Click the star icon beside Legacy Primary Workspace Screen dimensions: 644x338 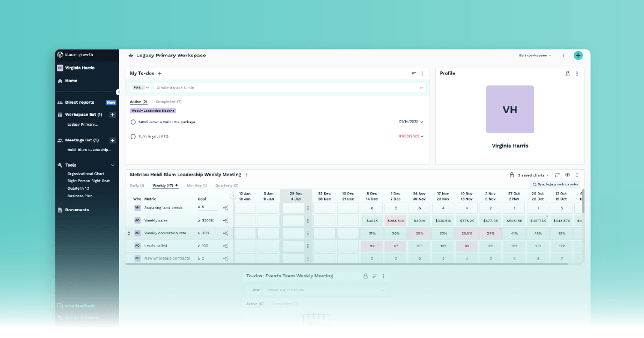click(130, 55)
